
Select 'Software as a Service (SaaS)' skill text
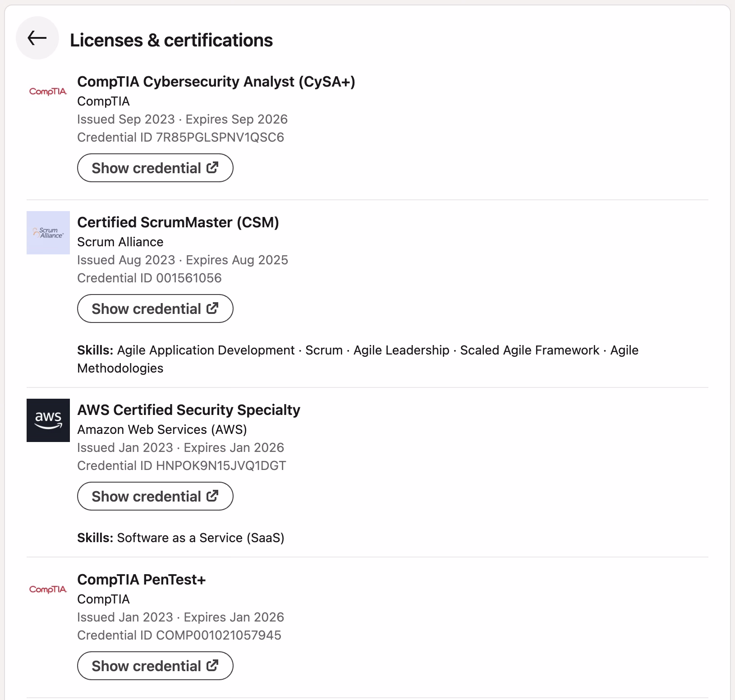201,538
